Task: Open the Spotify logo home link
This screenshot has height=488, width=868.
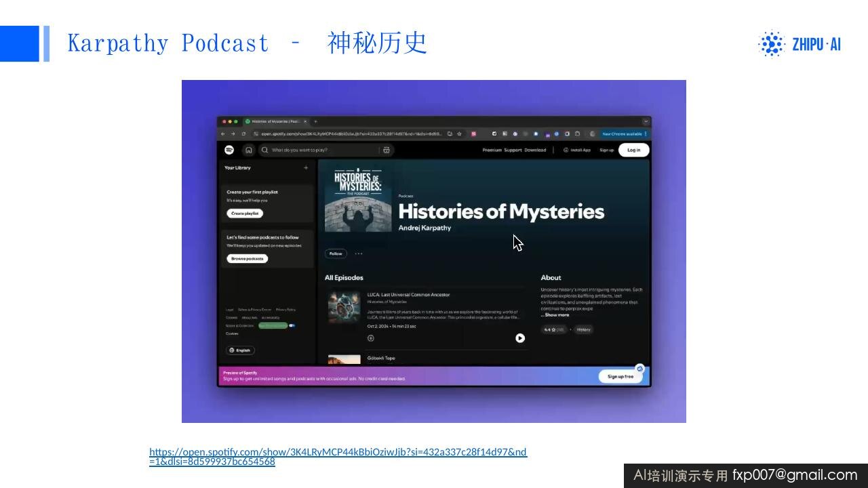Action: tap(229, 150)
